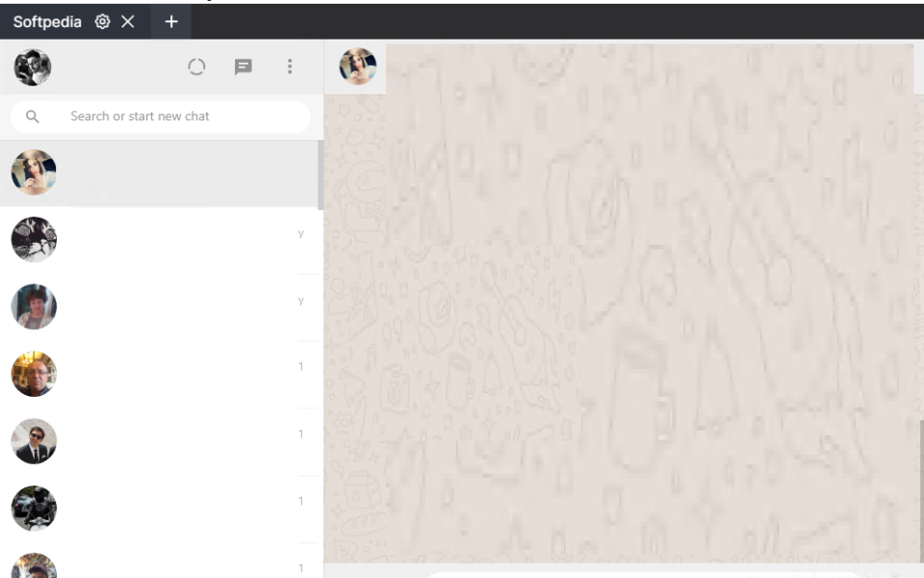The image size is (924, 578).
Task: Open contact avatar in the conversation header
Action: [x=358, y=66]
